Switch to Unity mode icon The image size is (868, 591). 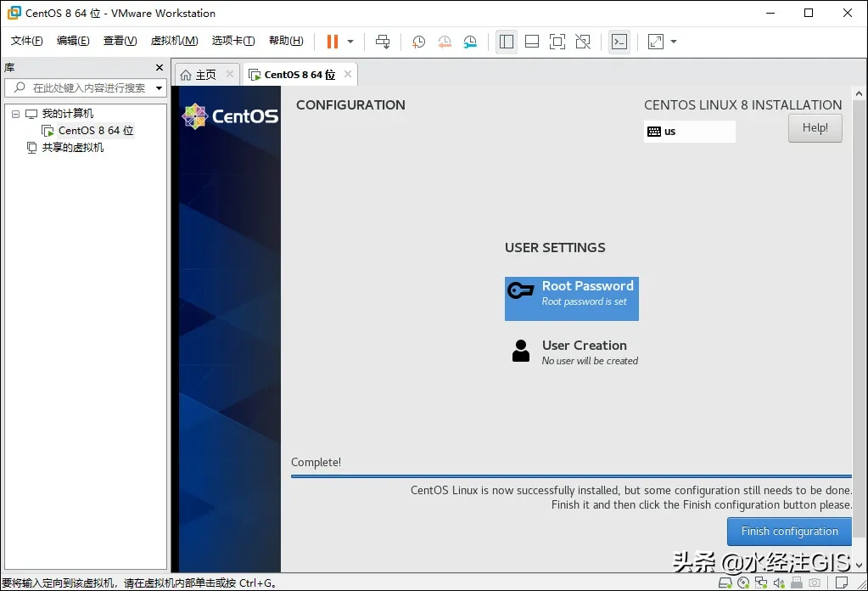(x=583, y=42)
